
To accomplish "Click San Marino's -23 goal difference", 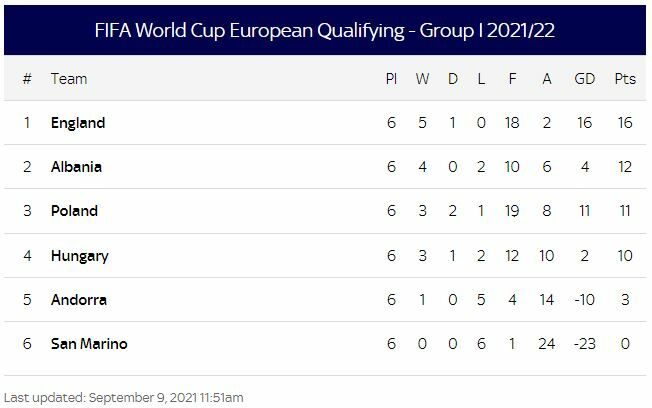I will click(584, 344).
